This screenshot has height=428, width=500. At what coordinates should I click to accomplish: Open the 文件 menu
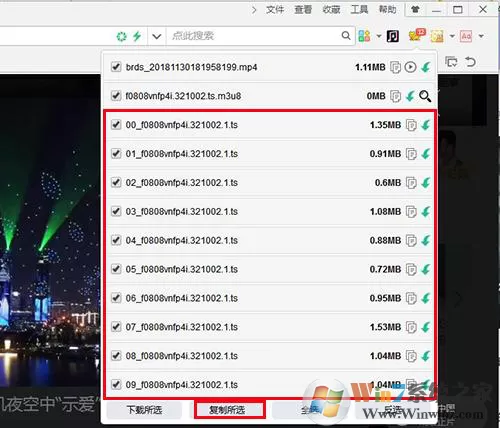point(275,10)
